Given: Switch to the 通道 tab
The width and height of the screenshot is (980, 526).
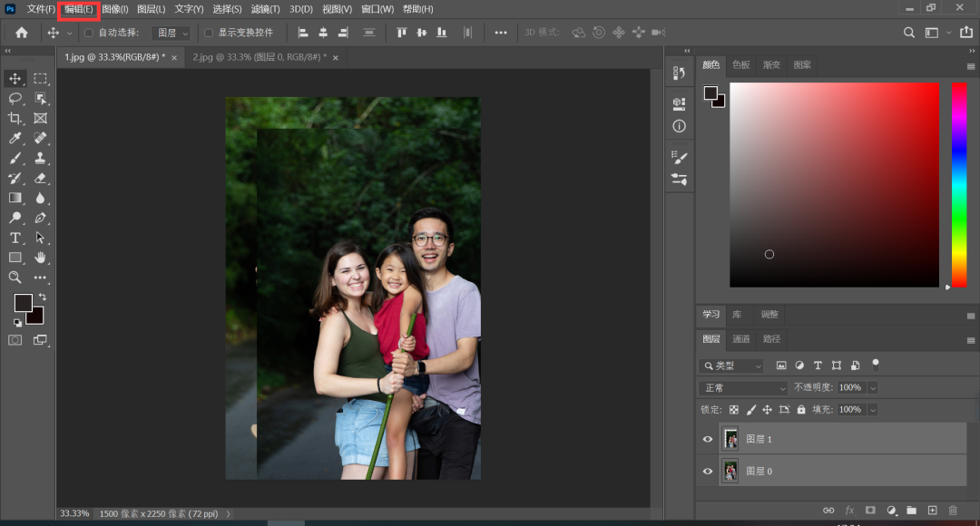Looking at the screenshot, I should (740, 339).
